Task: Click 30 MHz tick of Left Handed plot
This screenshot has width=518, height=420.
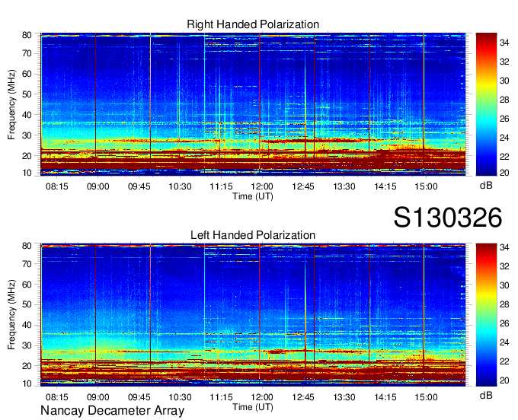Action: pos(27,345)
